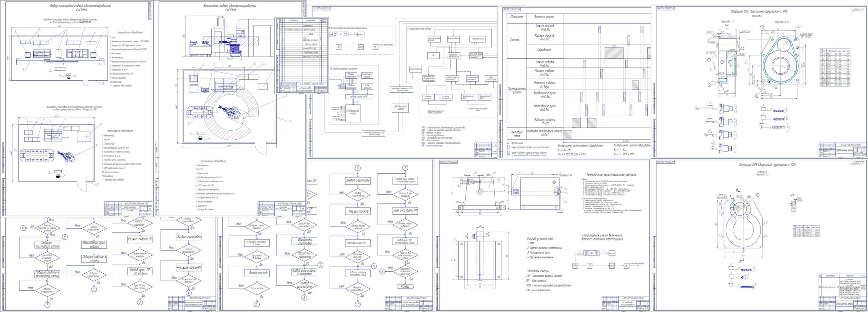Click the 'Выдвижение руки (t=0,5c)' row label

544,95
